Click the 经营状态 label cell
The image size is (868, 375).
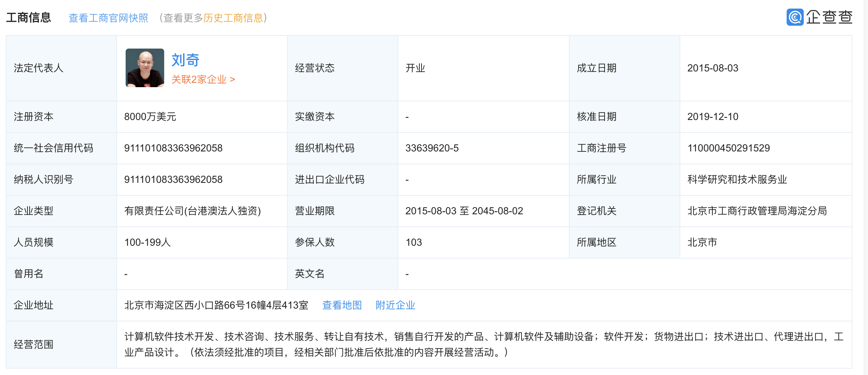coord(343,68)
